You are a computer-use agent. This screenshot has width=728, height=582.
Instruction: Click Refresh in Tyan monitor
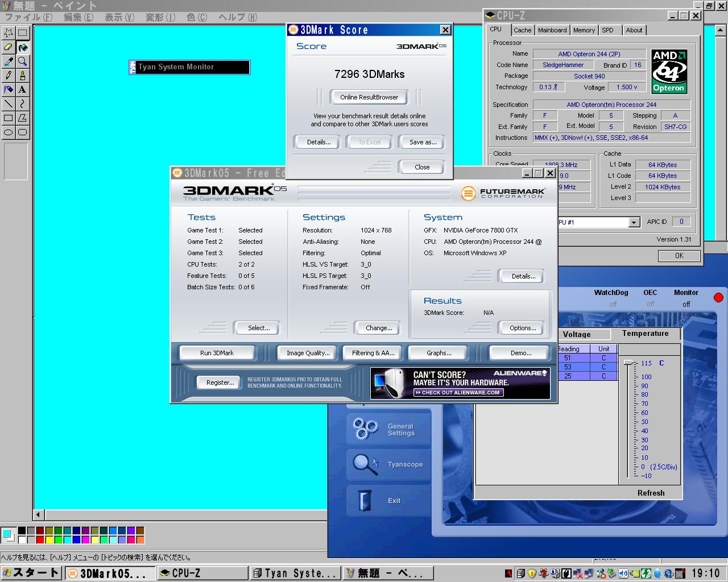click(x=651, y=493)
